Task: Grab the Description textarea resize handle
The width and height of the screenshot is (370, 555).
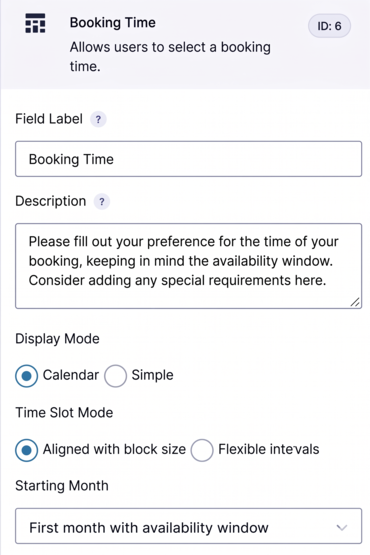Action: pyautogui.click(x=355, y=302)
